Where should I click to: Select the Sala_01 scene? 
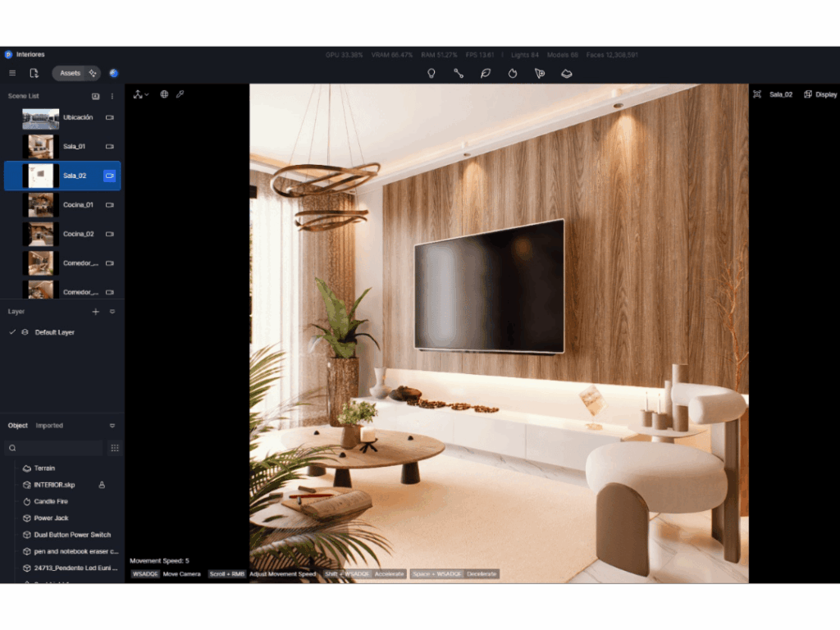click(62, 146)
